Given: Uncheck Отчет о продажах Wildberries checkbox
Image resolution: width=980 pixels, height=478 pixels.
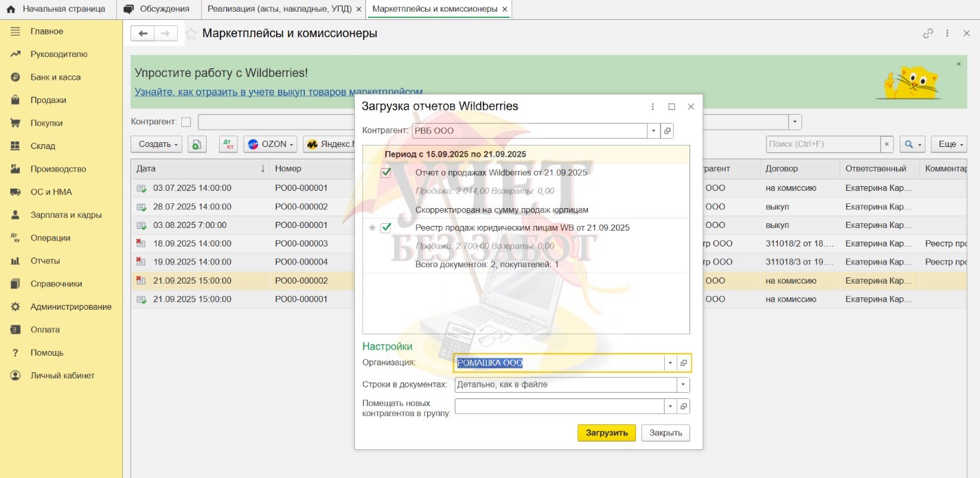Looking at the screenshot, I should [386, 173].
